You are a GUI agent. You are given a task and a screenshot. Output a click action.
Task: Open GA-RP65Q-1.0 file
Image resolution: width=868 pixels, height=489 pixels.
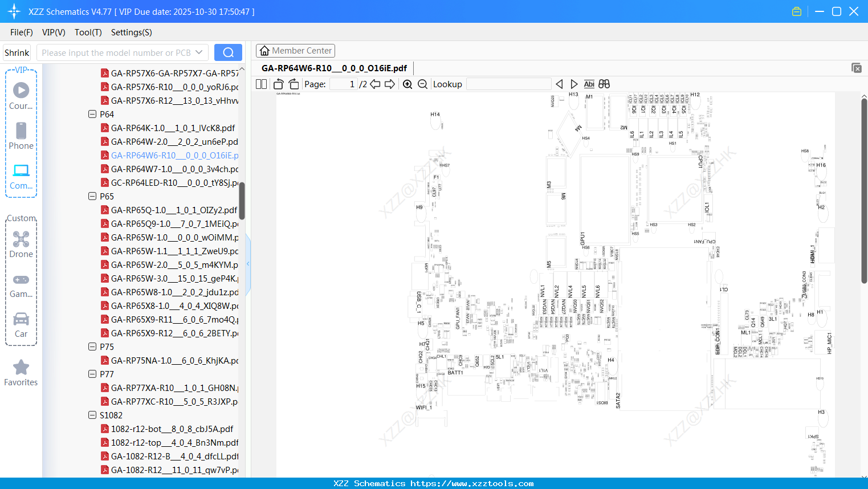(x=173, y=210)
